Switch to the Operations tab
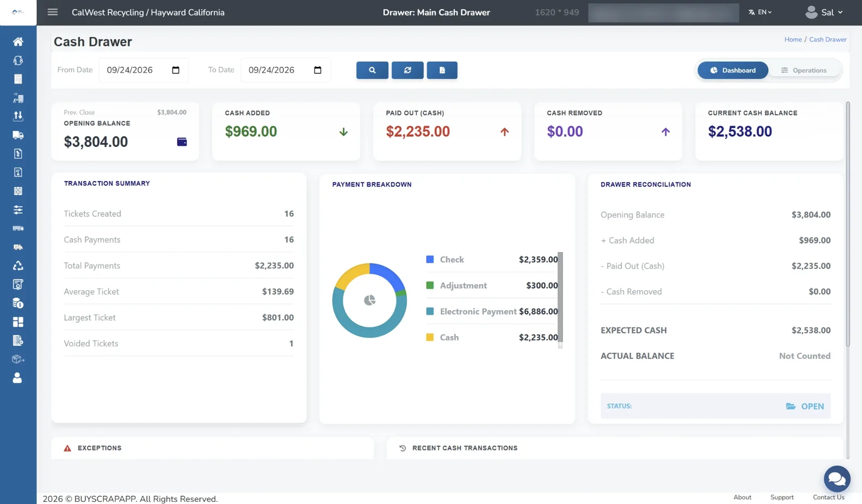This screenshot has width=862, height=504. tap(804, 71)
